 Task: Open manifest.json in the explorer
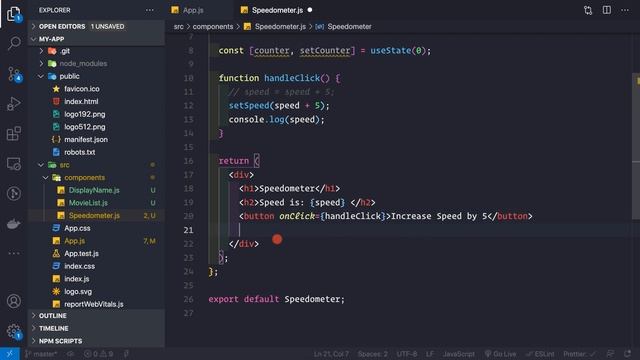pyautogui.click(x=86, y=140)
